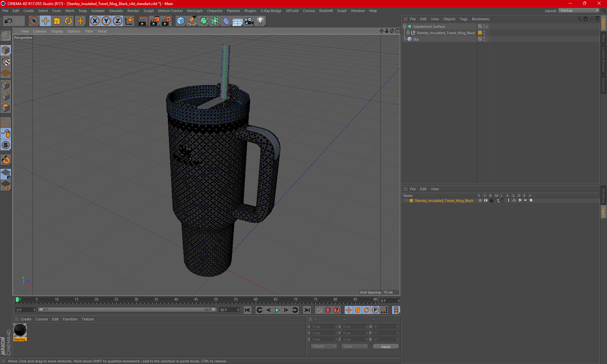Open Edit Render Settings icon
The height and width of the screenshot is (364, 607).
point(166,21)
